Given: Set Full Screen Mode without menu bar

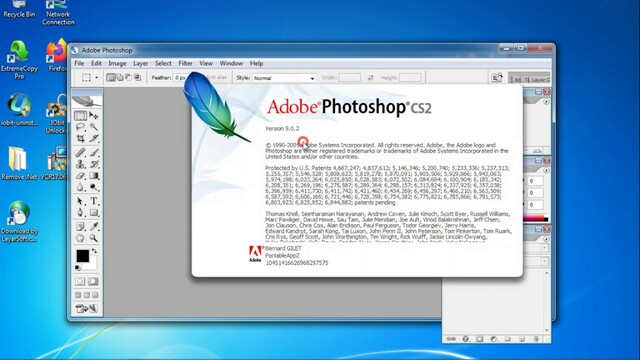Looking at the screenshot, I should click(x=95, y=295).
